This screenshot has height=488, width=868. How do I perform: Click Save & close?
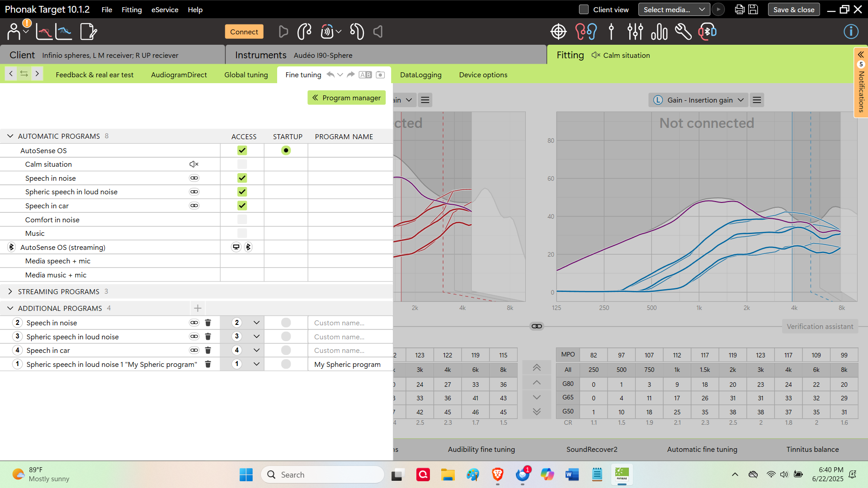793,9
